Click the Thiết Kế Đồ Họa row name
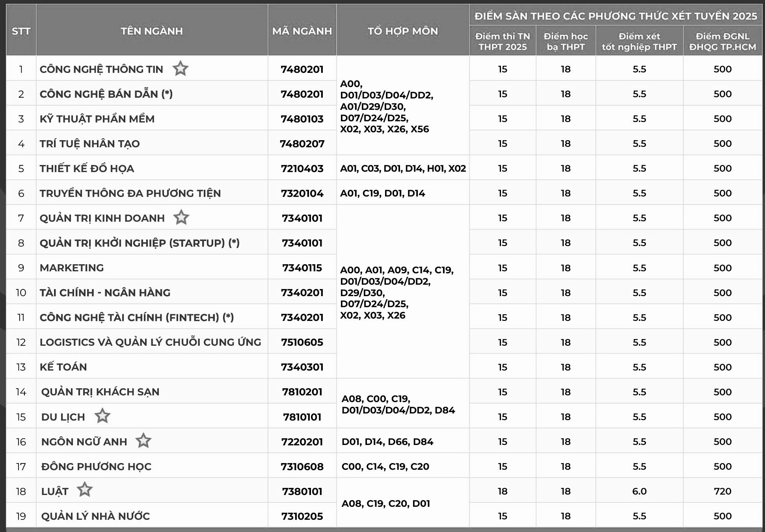The image size is (765, 532). 87,169
